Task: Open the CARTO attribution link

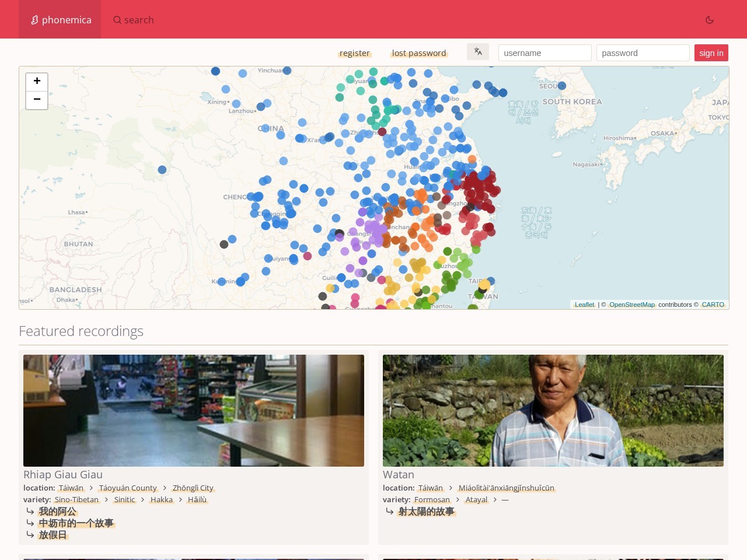Action: 713,304
